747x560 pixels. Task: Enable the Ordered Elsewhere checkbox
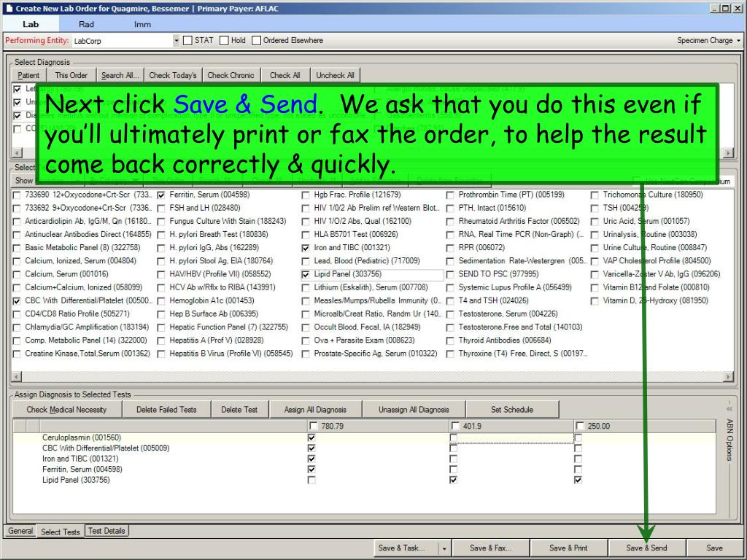tap(256, 41)
